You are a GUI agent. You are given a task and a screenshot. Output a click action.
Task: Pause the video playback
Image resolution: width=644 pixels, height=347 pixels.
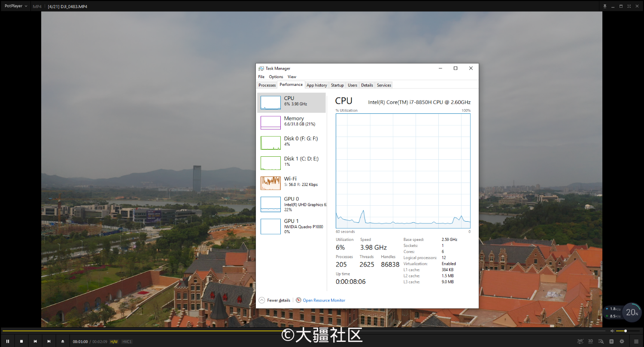point(8,341)
